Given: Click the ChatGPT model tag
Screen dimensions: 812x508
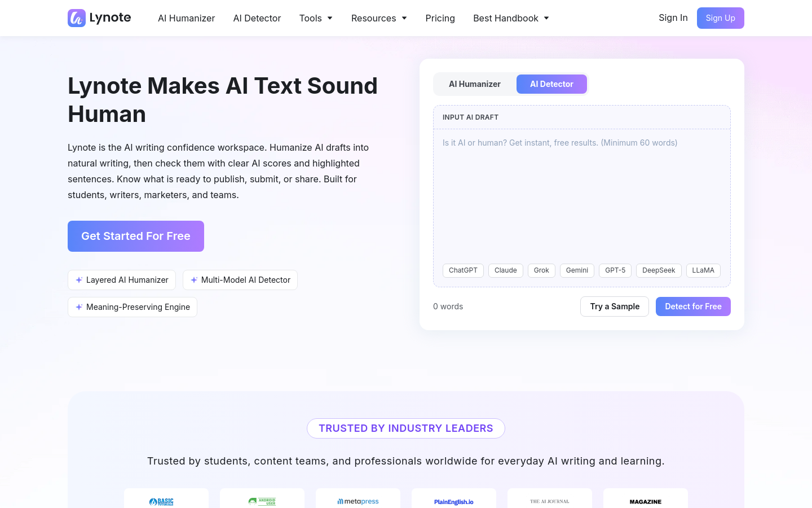Looking at the screenshot, I should (x=463, y=270).
